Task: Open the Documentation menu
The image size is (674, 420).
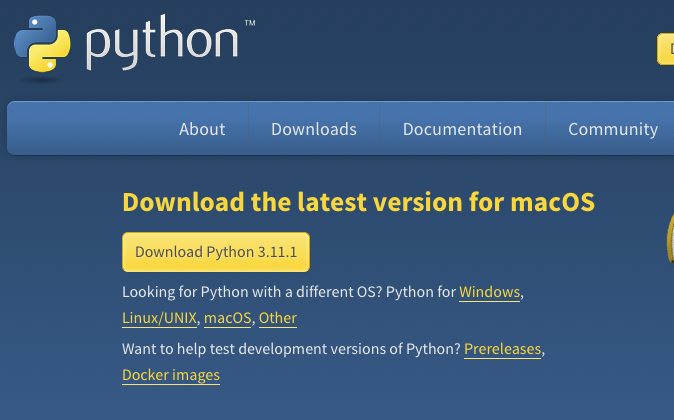Action: point(462,129)
